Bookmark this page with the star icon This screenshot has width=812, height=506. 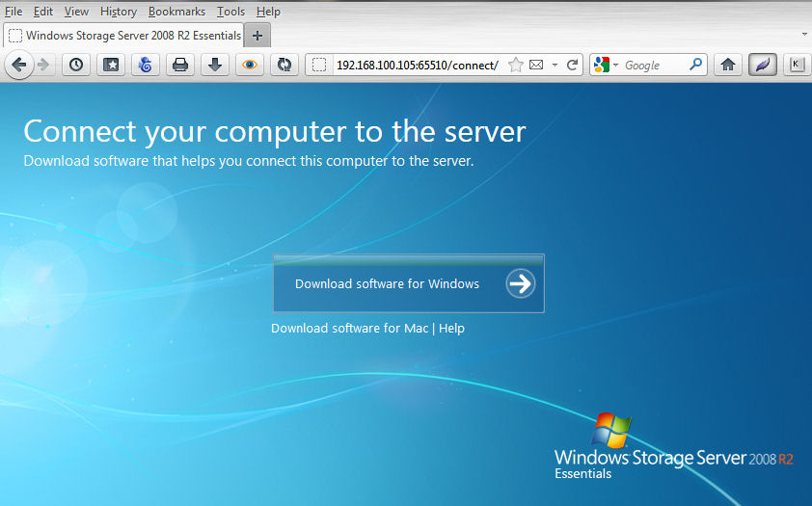tap(515, 66)
